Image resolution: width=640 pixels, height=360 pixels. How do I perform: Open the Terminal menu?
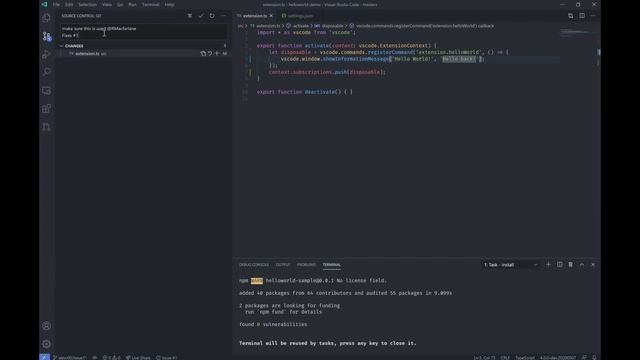pyautogui.click(x=151, y=4)
